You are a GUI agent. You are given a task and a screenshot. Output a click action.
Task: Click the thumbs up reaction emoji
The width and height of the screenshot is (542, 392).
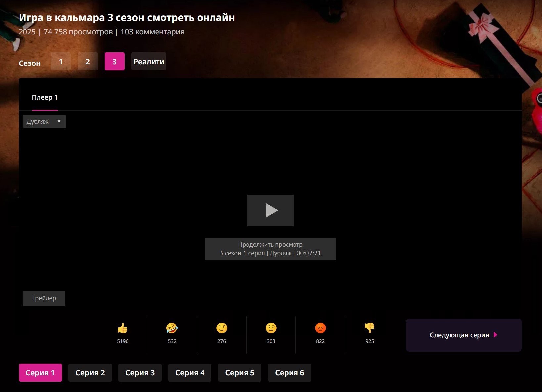[x=122, y=328]
